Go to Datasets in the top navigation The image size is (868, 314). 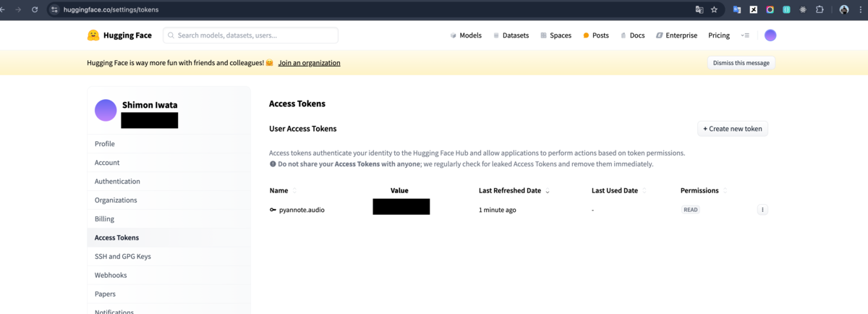511,35
